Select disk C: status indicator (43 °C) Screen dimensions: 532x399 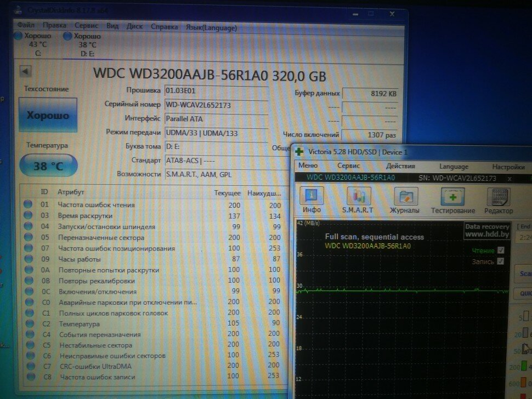tap(33, 44)
